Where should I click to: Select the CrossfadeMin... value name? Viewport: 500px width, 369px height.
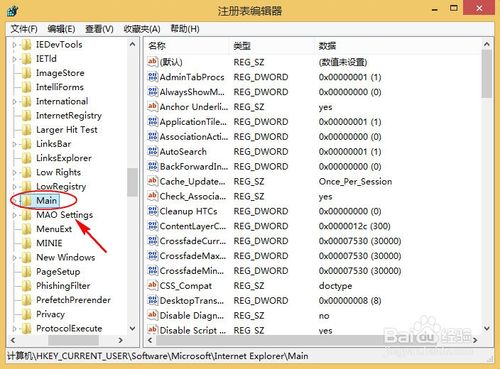(192, 271)
